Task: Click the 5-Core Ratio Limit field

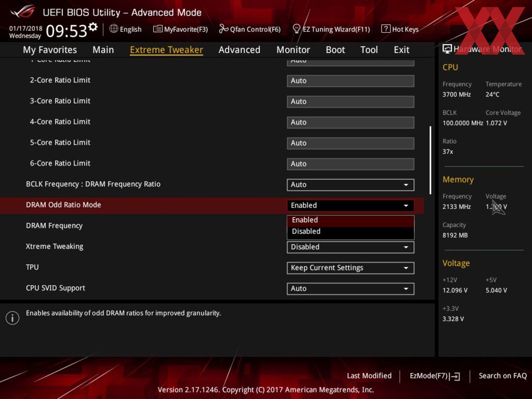Action: point(350,143)
